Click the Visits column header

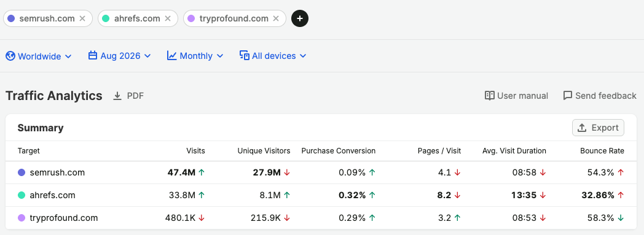[x=195, y=151]
